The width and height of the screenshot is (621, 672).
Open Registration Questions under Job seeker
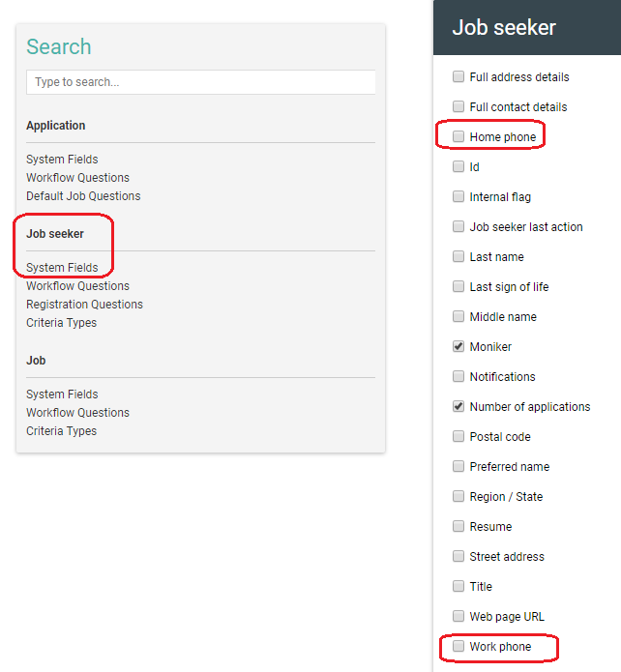(84, 305)
